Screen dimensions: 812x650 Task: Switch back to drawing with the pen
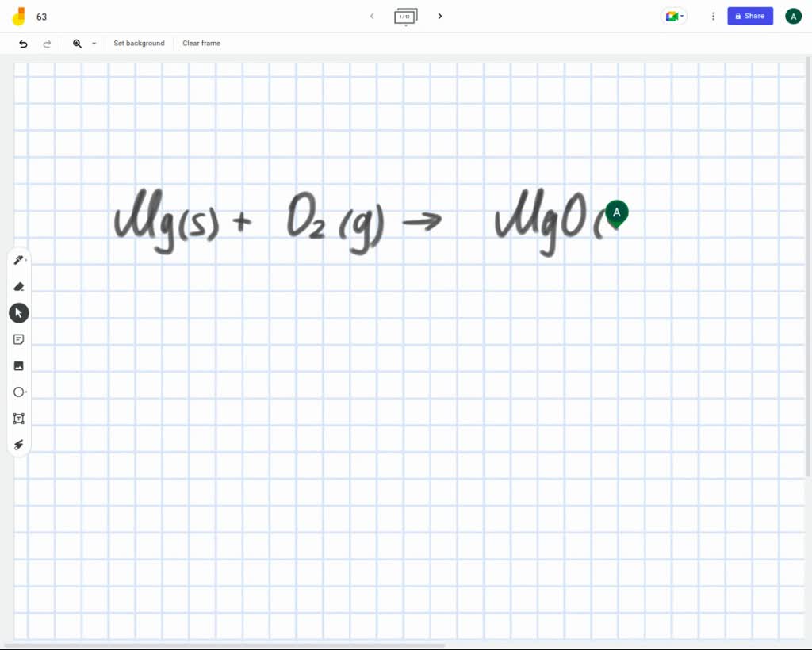point(19,259)
